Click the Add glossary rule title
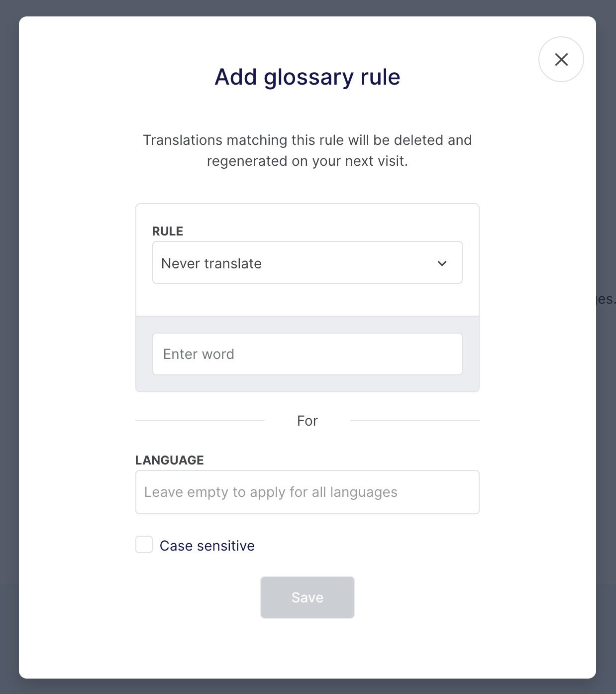This screenshot has width=616, height=694. click(x=307, y=77)
